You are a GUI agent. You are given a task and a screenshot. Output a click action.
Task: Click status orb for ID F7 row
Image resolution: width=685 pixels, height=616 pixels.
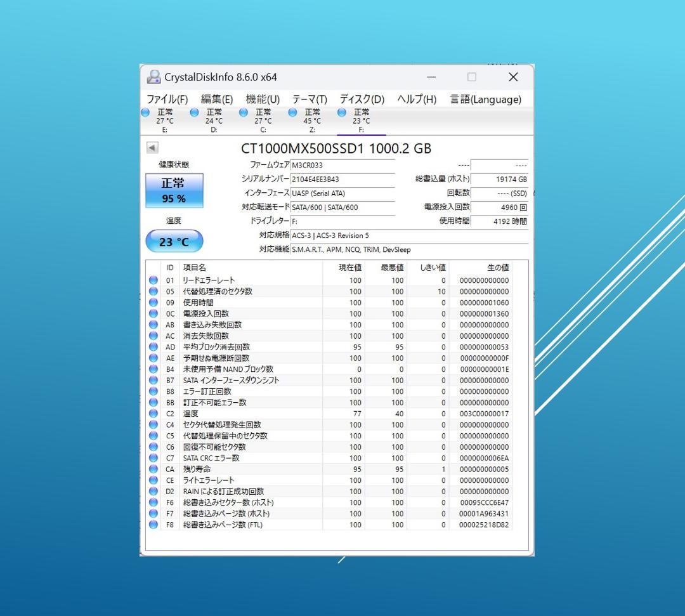click(x=153, y=513)
